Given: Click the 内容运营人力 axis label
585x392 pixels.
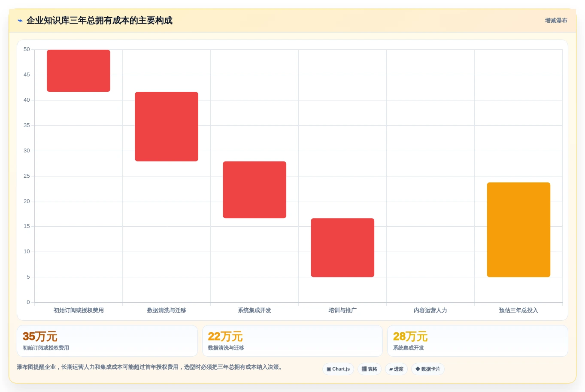Looking at the screenshot, I should tap(430, 310).
